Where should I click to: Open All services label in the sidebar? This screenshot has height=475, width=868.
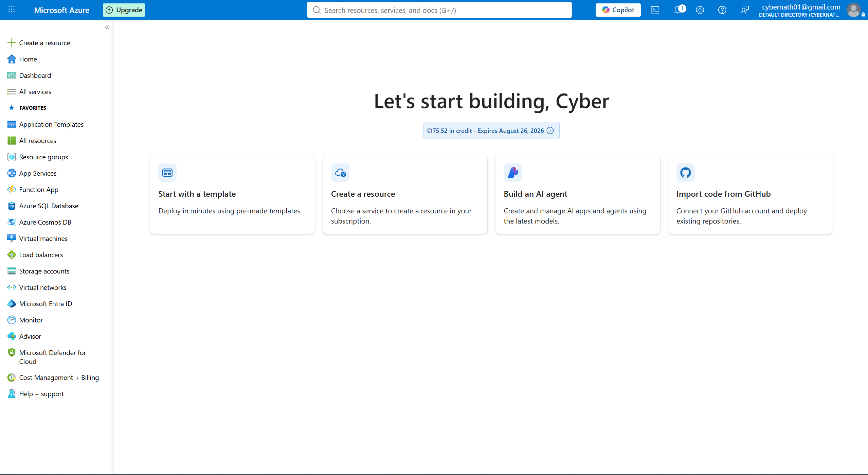(x=35, y=92)
